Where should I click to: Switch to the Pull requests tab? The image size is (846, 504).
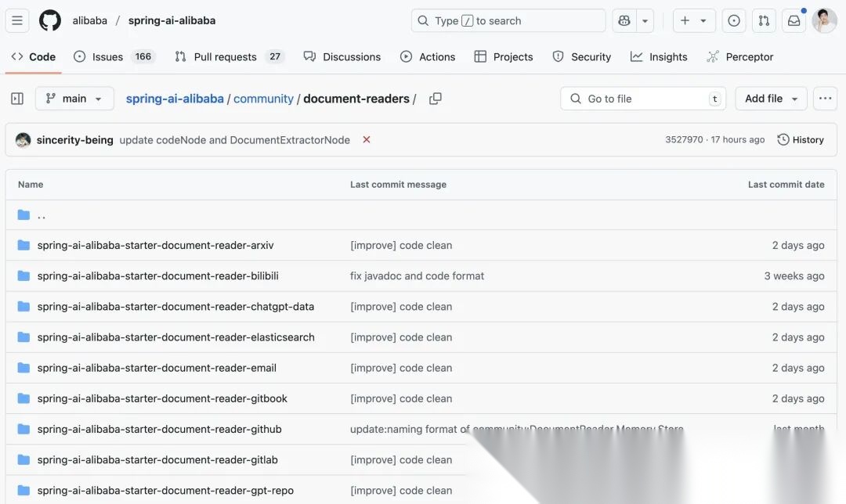[230, 56]
